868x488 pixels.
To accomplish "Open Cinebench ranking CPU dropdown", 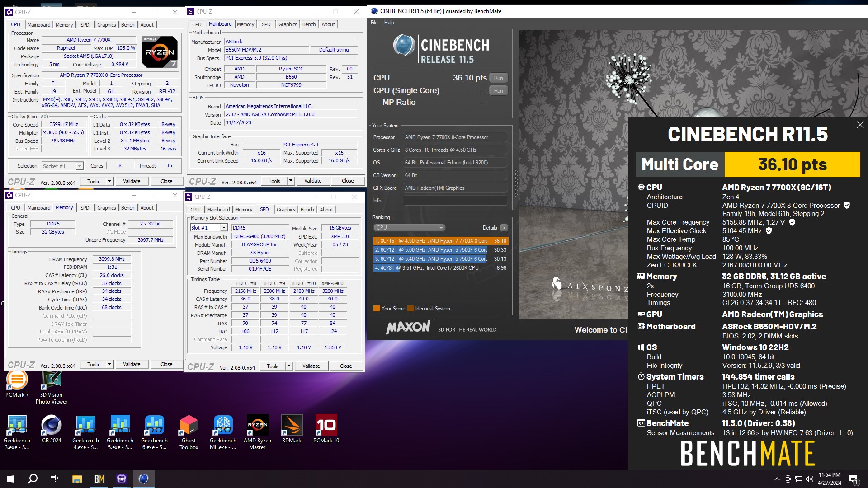I will tap(409, 228).
